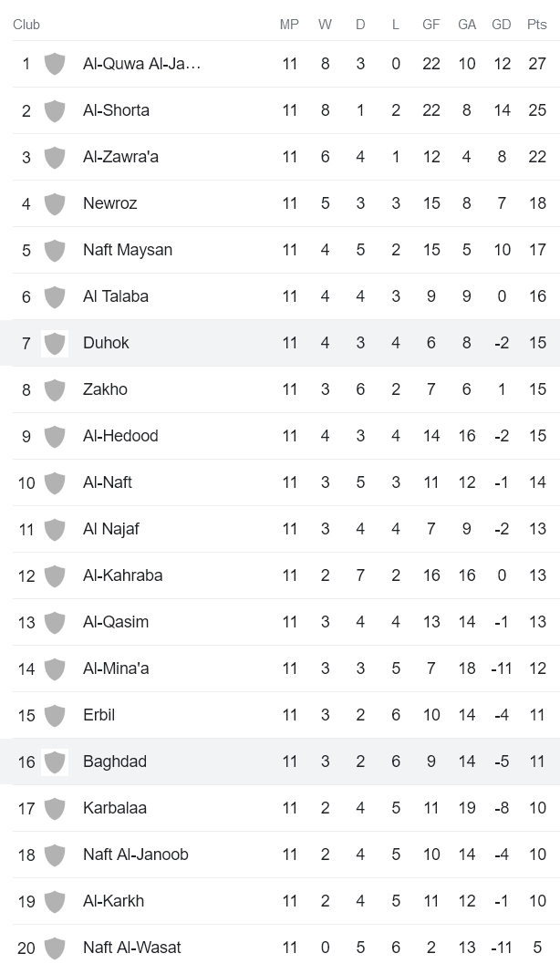Click the Al-Quwa Al-Ja… club crest icon
This screenshot has height=974, width=560.
[55, 64]
